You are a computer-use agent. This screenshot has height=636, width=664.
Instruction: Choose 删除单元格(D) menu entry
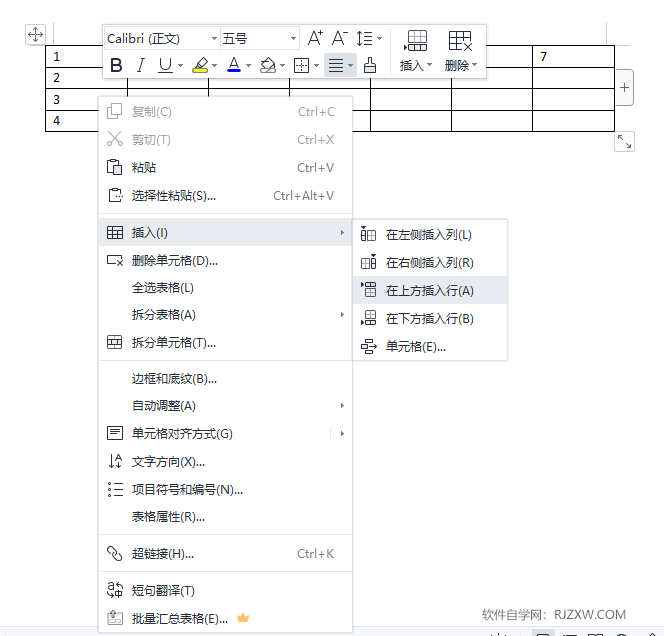pos(225,260)
